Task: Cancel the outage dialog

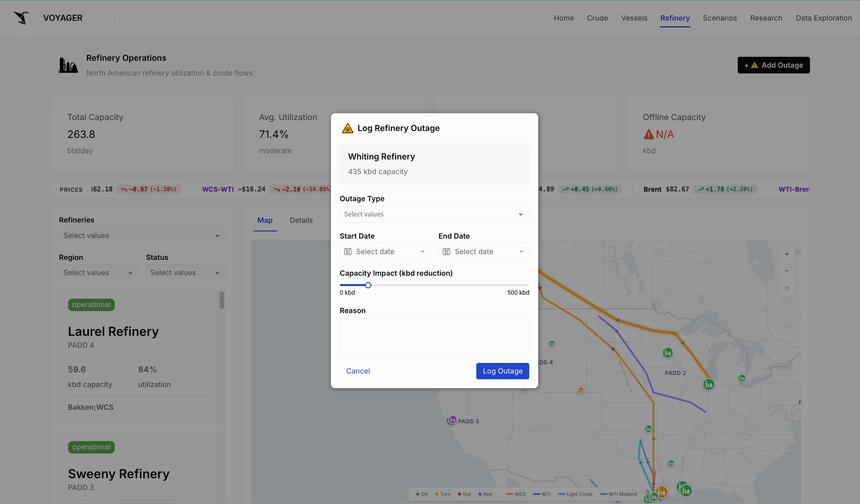Action: point(358,371)
